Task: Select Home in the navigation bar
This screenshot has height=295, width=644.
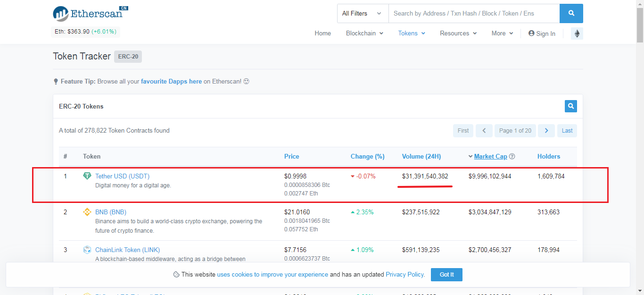Action: [x=322, y=33]
